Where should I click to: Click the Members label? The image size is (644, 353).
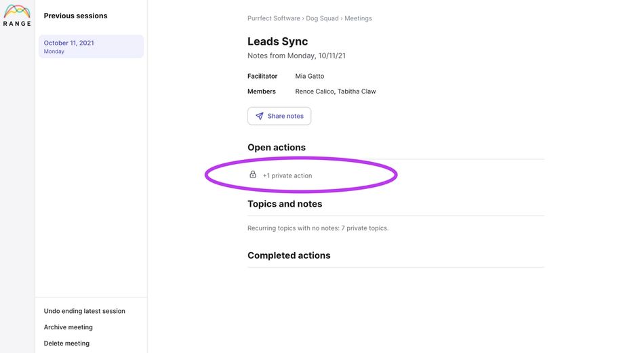[x=262, y=91]
